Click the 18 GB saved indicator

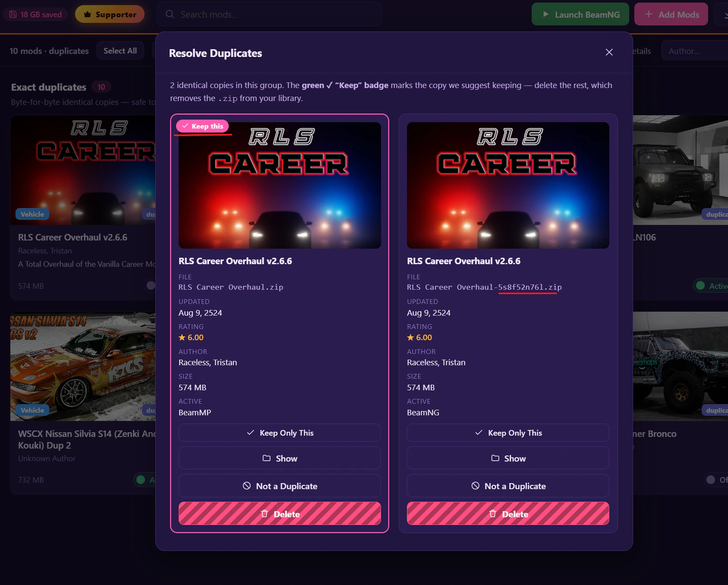tap(35, 14)
